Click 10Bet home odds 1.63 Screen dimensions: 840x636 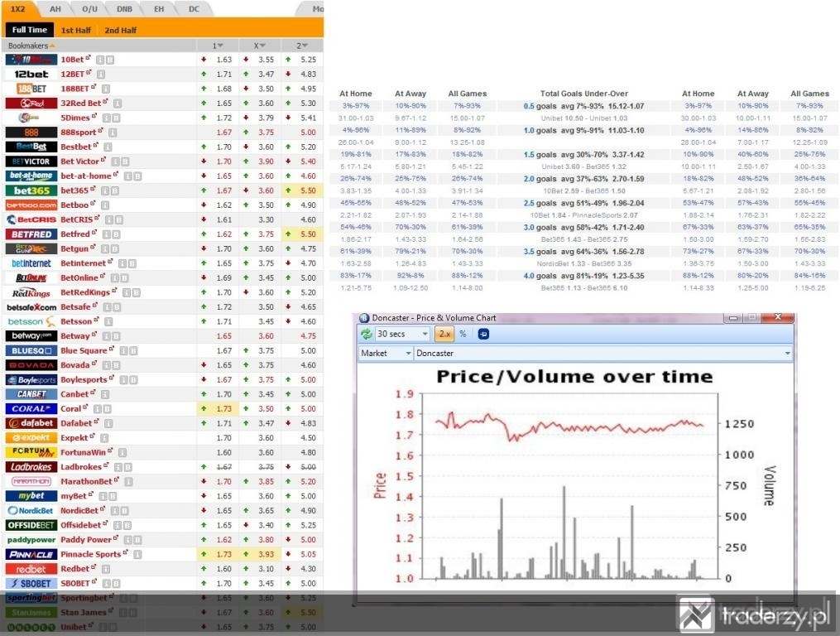[224, 60]
